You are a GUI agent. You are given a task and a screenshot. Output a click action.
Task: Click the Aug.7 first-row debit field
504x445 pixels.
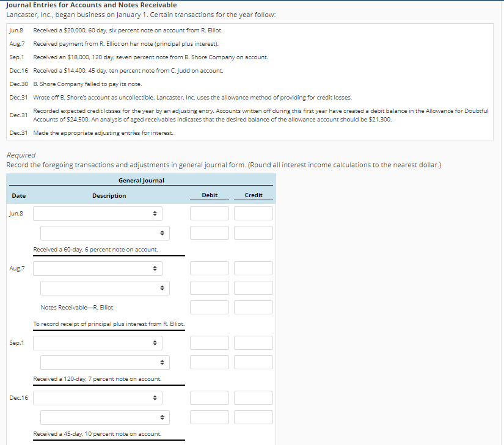(x=209, y=268)
